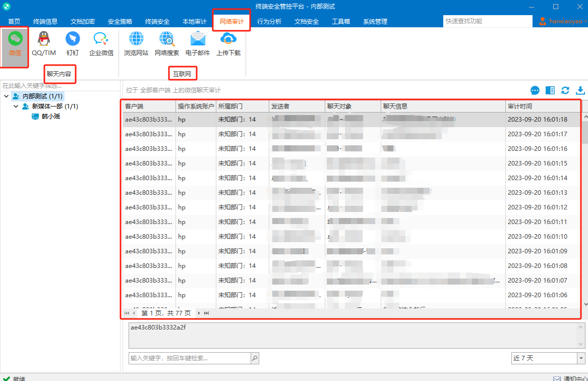This screenshot has height=381, width=588.
Task: Sort by the 发送者 column header
Action: pyautogui.click(x=297, y=106)
